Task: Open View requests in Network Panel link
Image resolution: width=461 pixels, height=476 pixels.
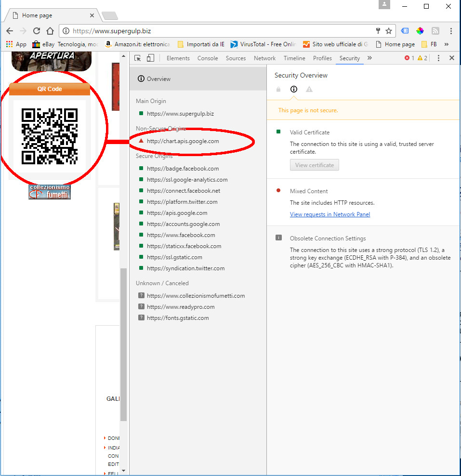Action: (330, 214)
